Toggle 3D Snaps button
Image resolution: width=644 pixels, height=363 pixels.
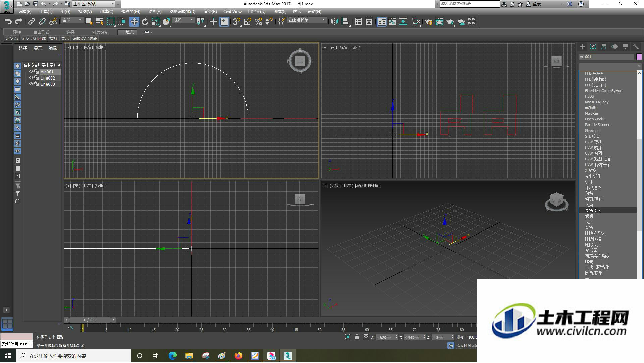[236, 22]
